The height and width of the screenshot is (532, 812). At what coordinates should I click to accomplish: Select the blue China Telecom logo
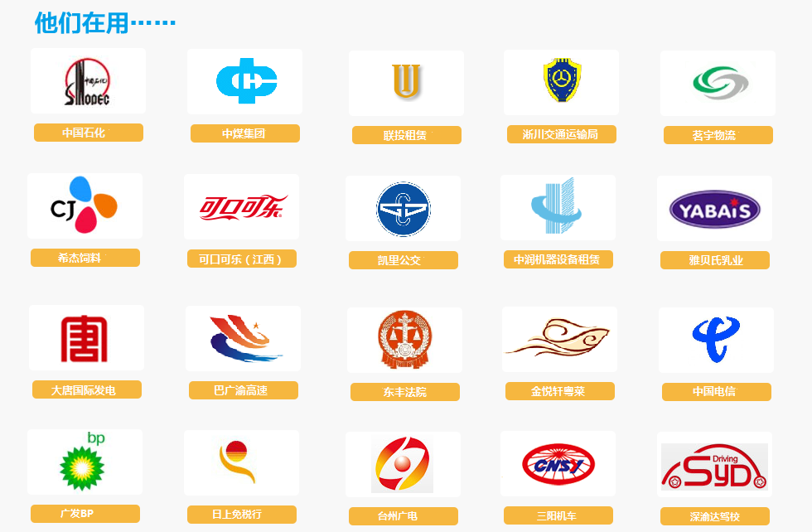716,340
